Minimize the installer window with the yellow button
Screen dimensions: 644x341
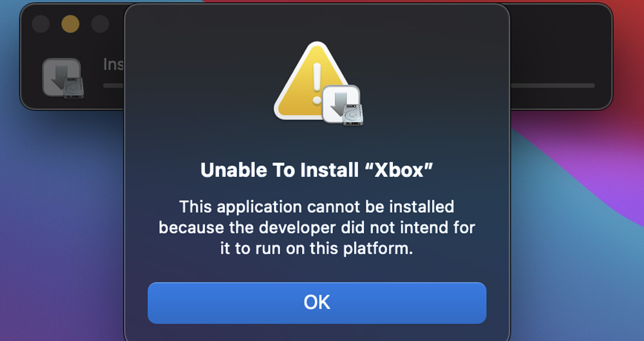[70, 24]
